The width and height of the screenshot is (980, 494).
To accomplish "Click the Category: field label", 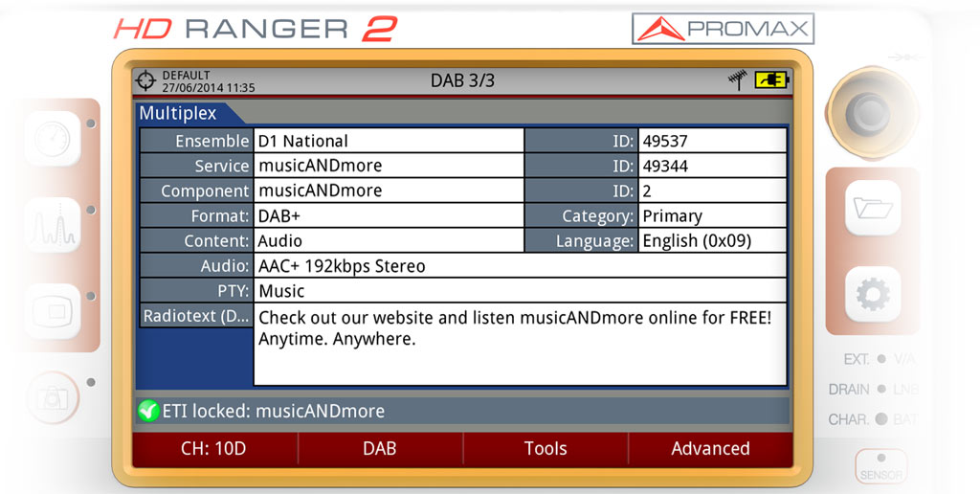I will click(x=581, y=215).
